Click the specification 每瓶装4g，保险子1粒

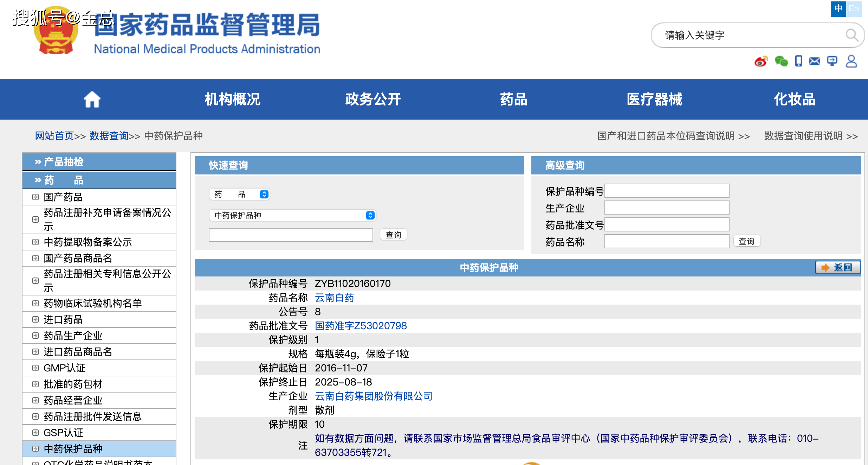tap(362, 354)
